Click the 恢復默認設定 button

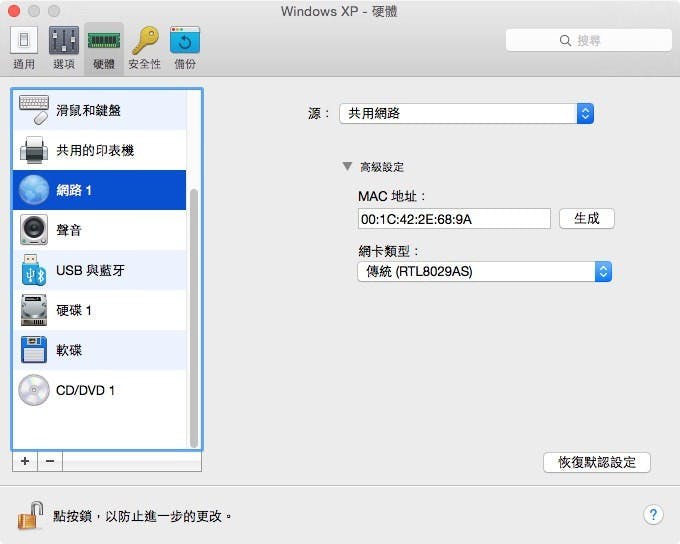pyautogui.click(x=597, y=462)
